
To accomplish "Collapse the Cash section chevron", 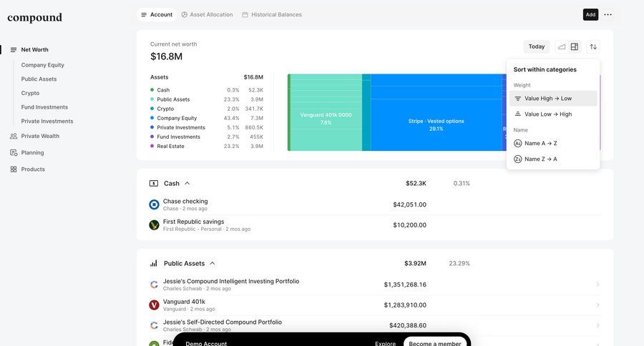I will [187, 184].
